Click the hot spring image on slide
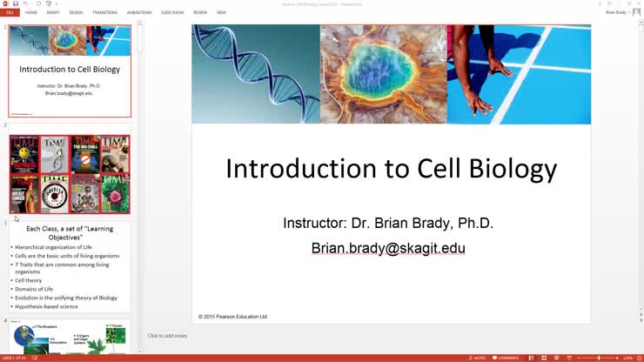 (384, 74)
